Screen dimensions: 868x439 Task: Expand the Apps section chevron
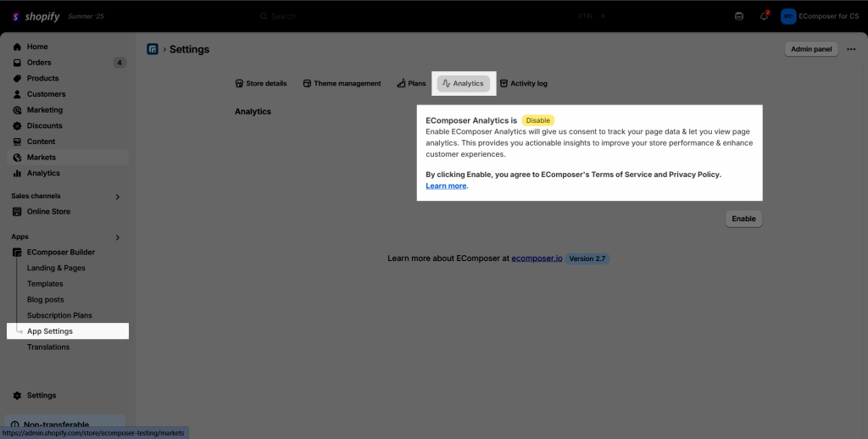pos(117,237)
